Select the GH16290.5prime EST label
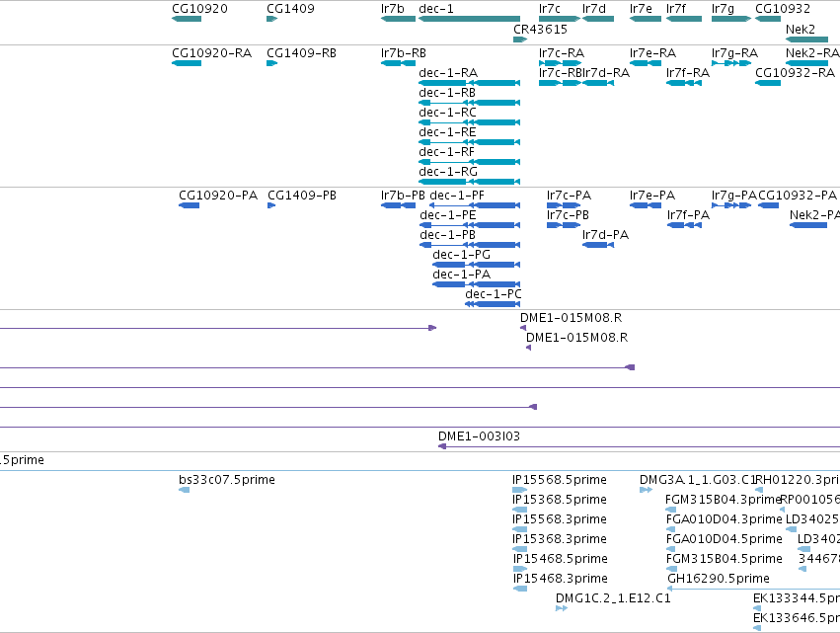The width and height of the screenshot is (840, 633). coord(719,579)
